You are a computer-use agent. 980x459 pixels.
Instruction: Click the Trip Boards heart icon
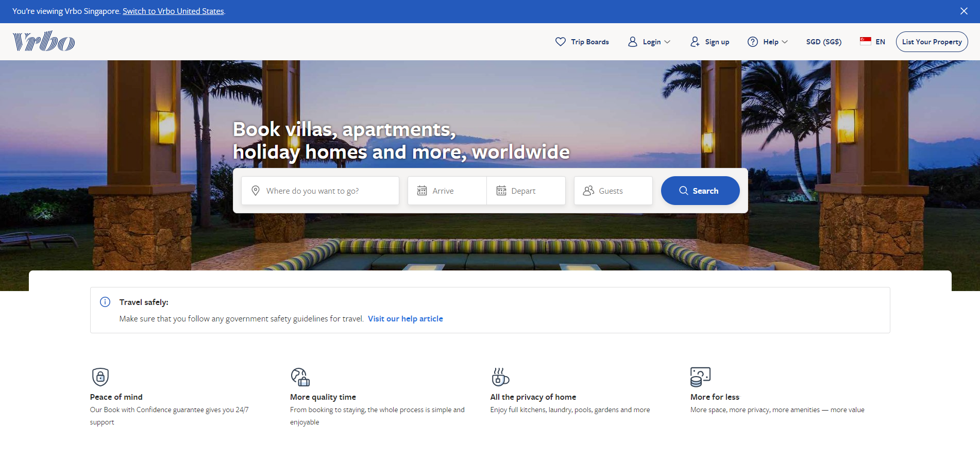(561, 42)
